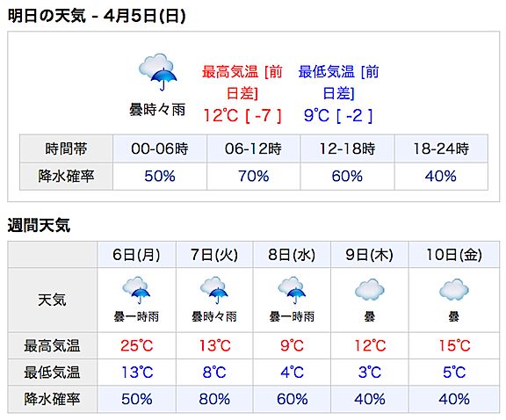Click the 70% precipitation value
This screenshot has height=420, width=506.
tap(253, 177)
